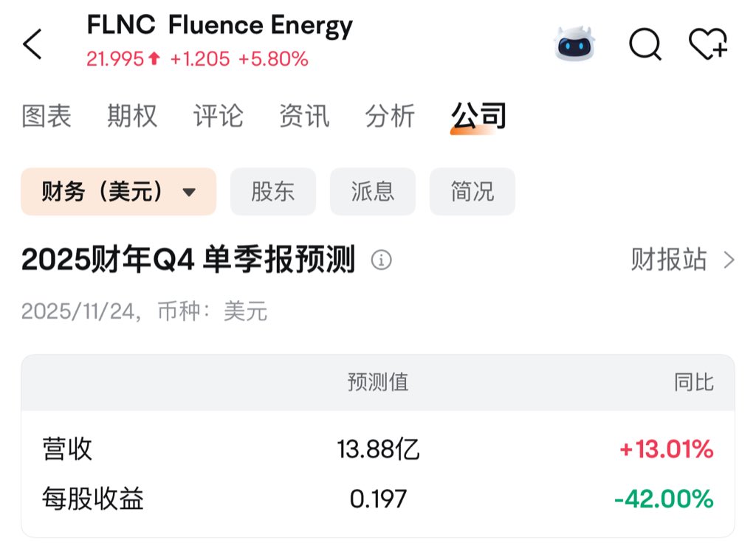Tap the back arrow icon
The image size is (756, 543).
32,44
